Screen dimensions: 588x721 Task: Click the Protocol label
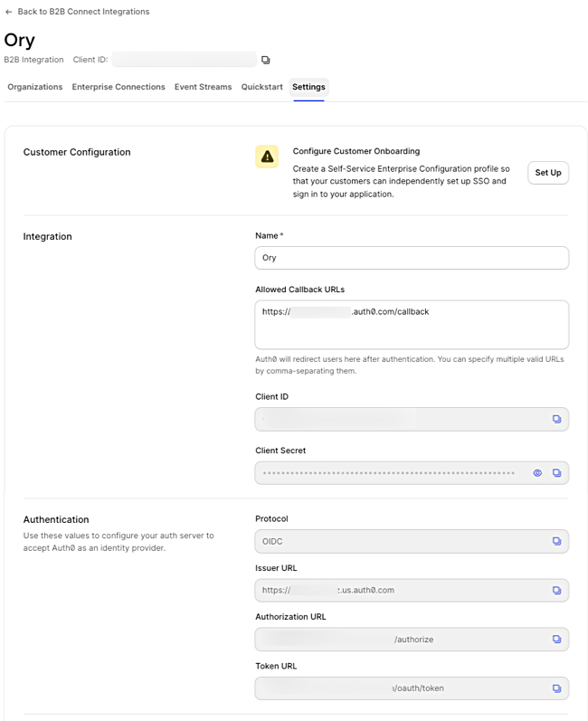tap(271, 518)
